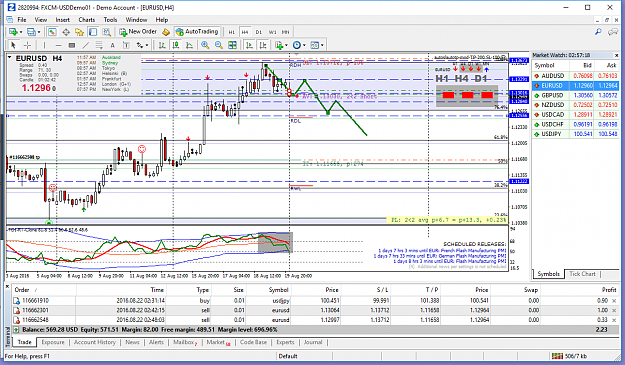
Task: Close the Market Watch panel
Action: pyautogui.click(x=616, y=55)
